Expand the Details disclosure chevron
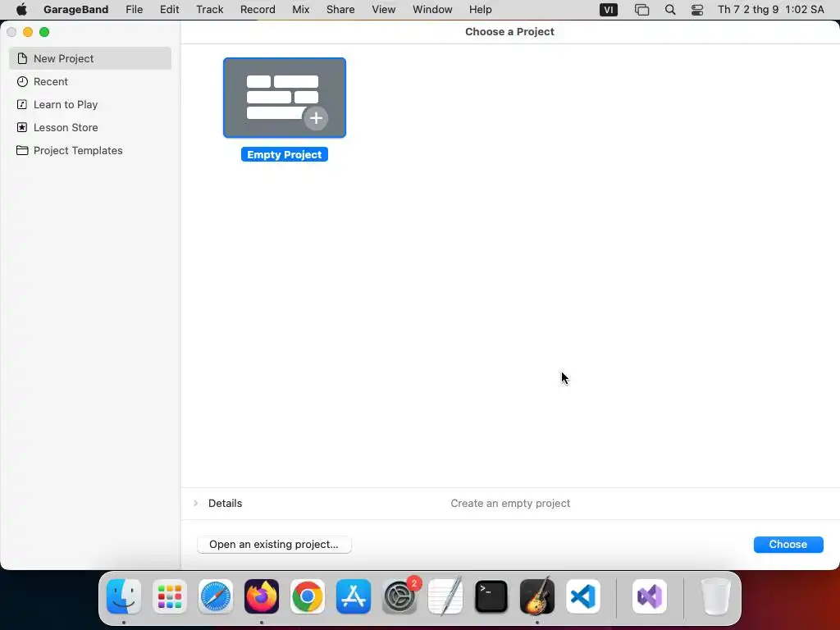Image resolution: width=840 pixels, height=630 pixels. 195,503
